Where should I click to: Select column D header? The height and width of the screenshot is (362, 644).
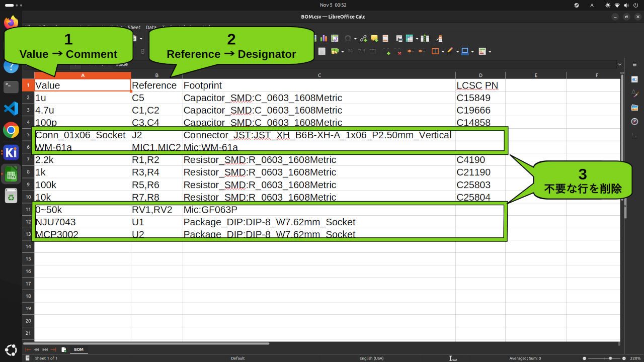coord(480,75)
